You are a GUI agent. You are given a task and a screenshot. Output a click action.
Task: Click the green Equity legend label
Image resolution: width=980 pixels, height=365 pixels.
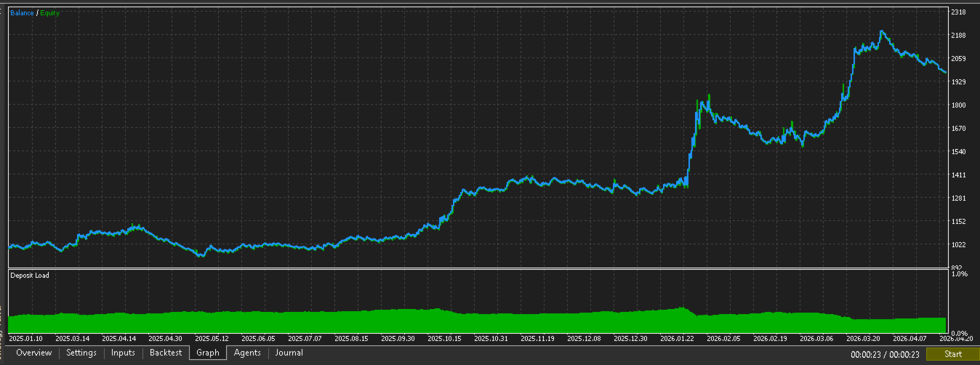point(50,13)
